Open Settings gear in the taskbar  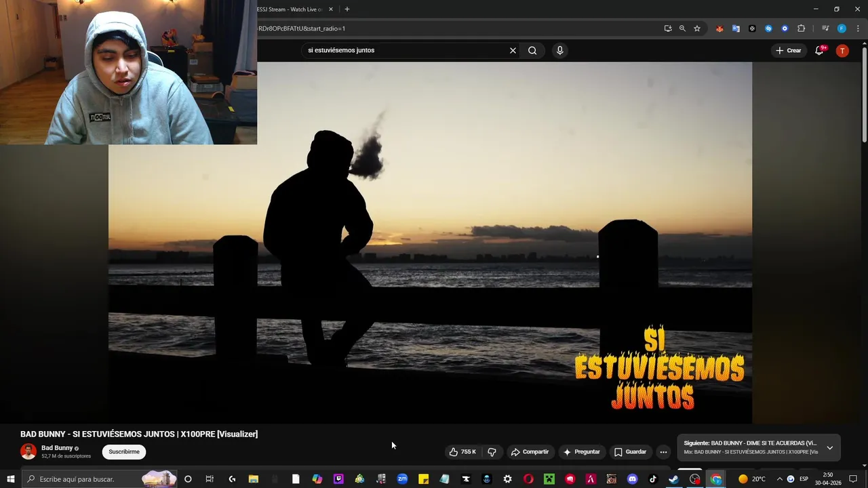(x=507, y=479)
